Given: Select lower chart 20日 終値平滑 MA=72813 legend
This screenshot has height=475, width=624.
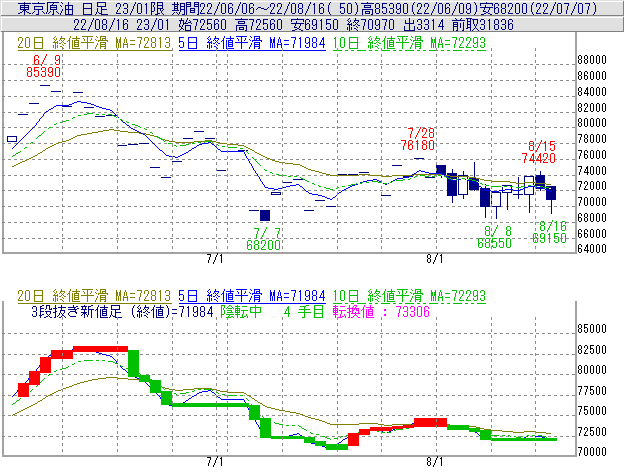Looking at the screenshot, I should [94, 296].
